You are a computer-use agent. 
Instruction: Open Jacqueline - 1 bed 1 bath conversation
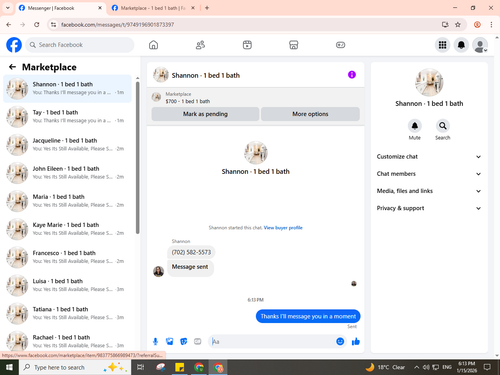pos(67,144)
